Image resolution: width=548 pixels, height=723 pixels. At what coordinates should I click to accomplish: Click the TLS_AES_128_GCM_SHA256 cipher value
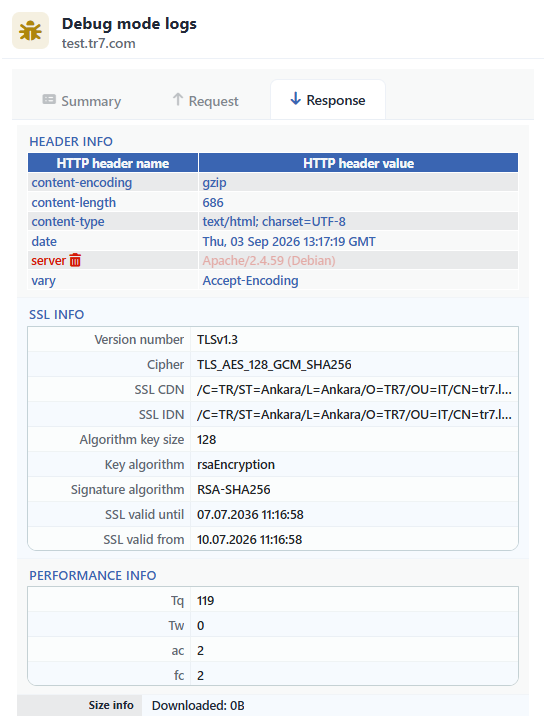pos(274,365)
